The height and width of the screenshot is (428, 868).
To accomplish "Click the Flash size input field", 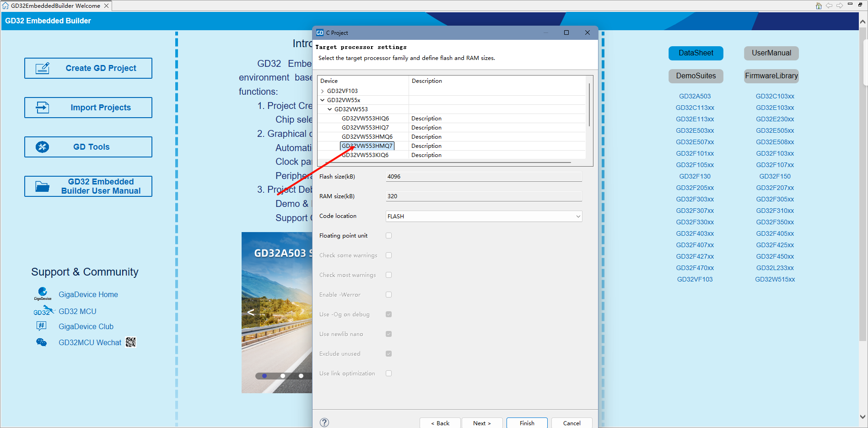I will [484, 177].
